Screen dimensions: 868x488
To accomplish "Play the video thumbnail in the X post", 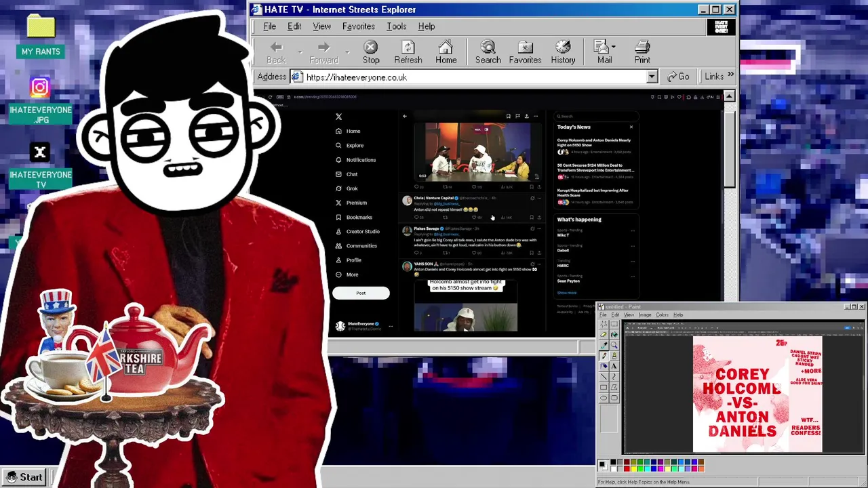I will (477, 150).
